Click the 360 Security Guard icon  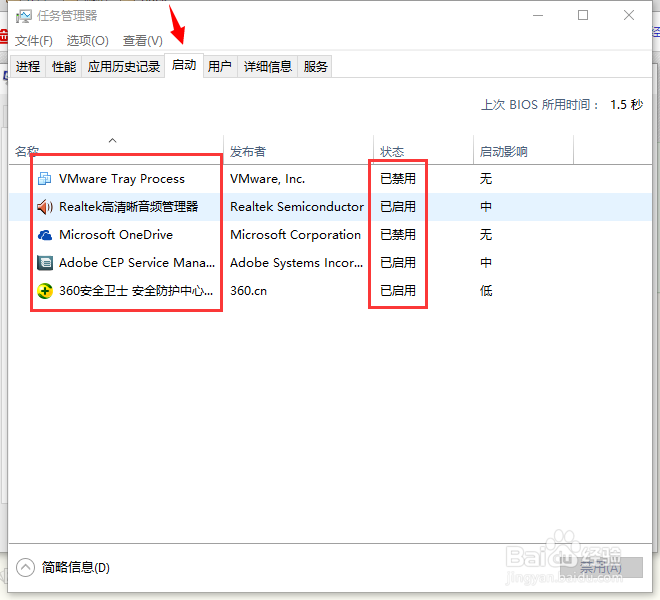(x=45, y=291)
